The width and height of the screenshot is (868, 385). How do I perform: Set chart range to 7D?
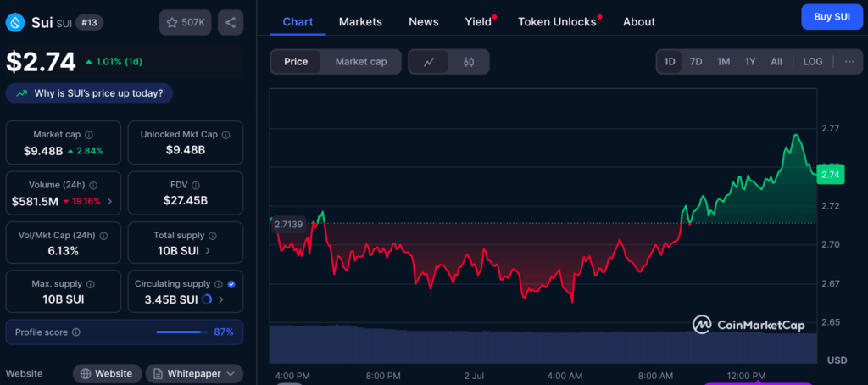[696, 62]
